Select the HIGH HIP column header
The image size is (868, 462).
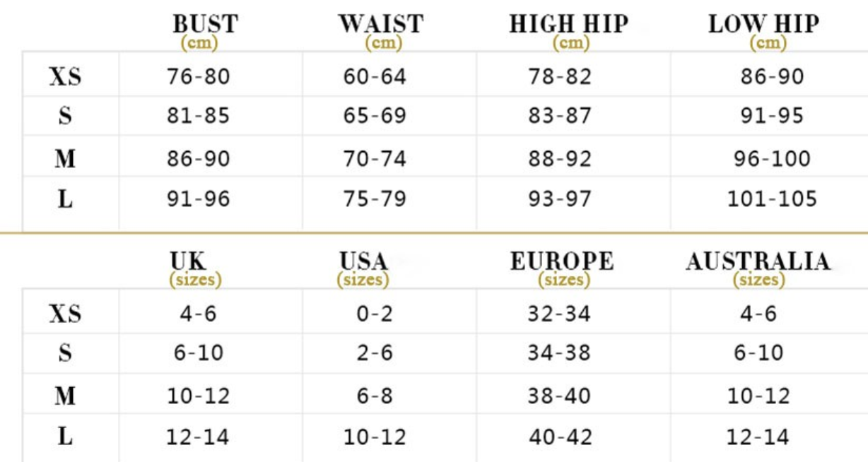pos(569,24)
